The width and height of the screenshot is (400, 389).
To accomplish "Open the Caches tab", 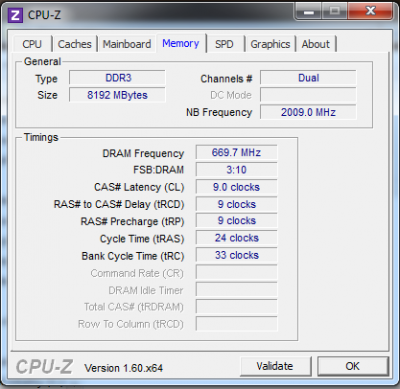I will click(x=75, y=44).
